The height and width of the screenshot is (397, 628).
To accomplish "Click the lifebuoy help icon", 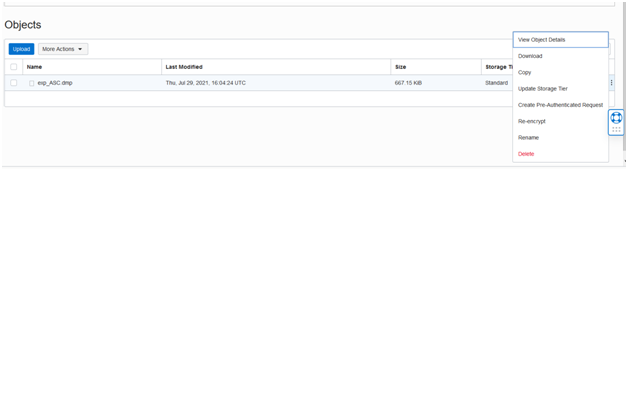I will (x=616, y=118).
